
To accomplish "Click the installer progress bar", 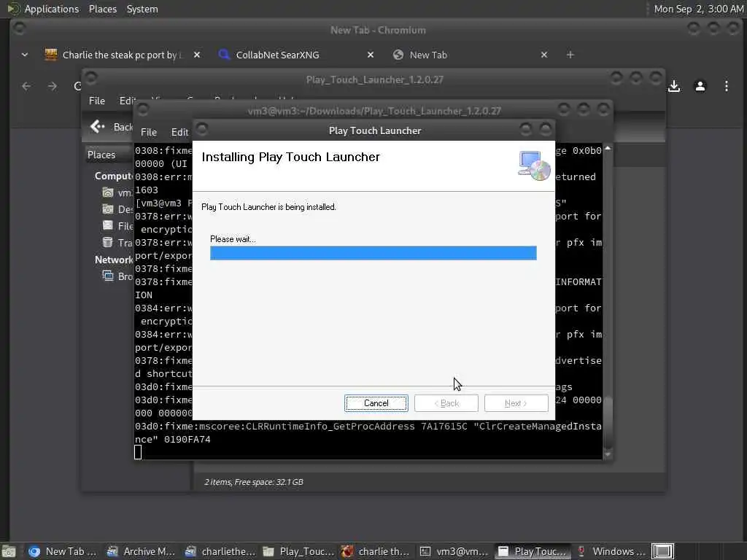I will 373,253.
